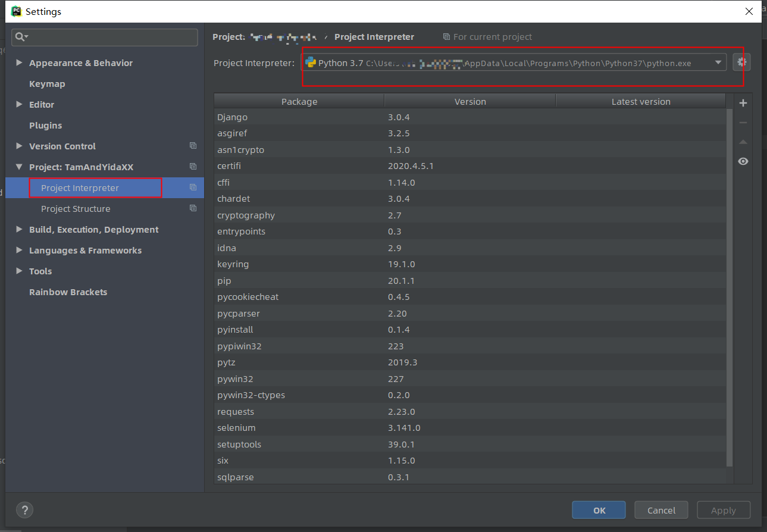Select Project Structure in the sidebar
Image resolution: width=767 pixels, height=532 pixels.
click(x=76, y=209)
